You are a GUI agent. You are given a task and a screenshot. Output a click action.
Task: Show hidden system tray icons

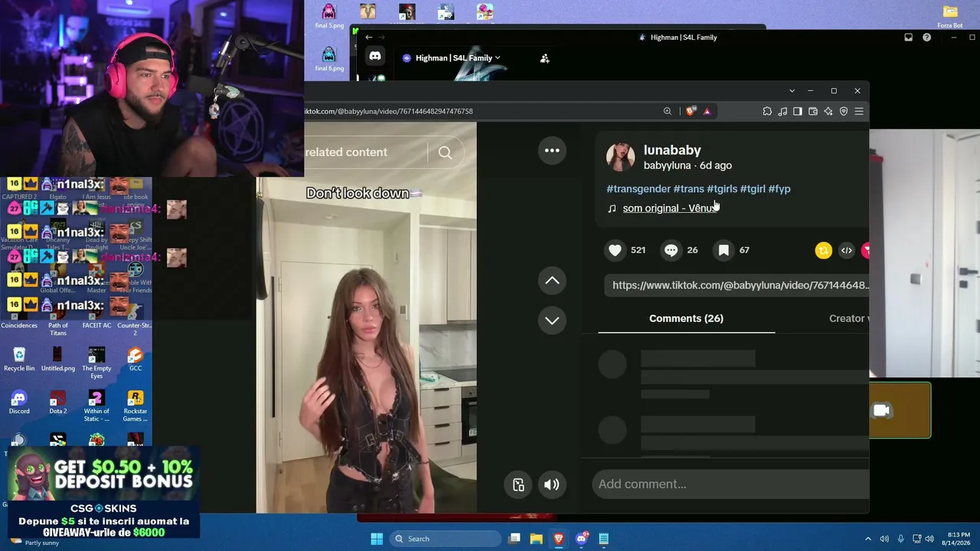[867, 539]
